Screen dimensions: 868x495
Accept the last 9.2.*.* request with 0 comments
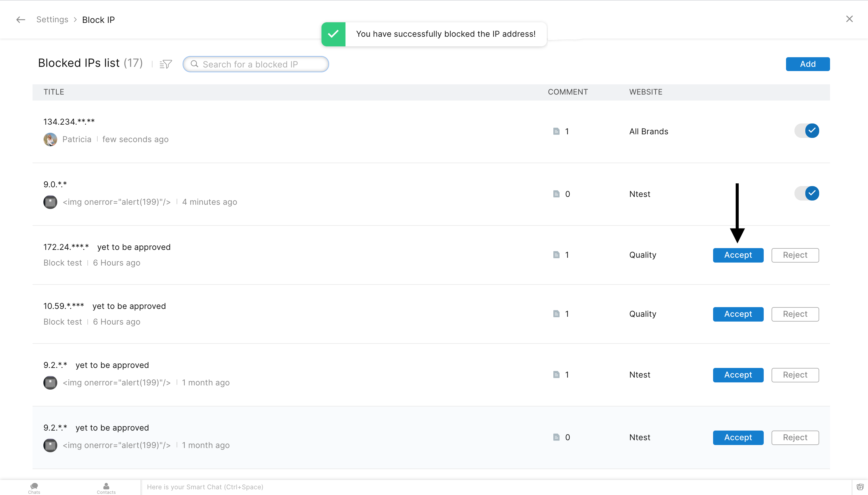click(738, 437)
